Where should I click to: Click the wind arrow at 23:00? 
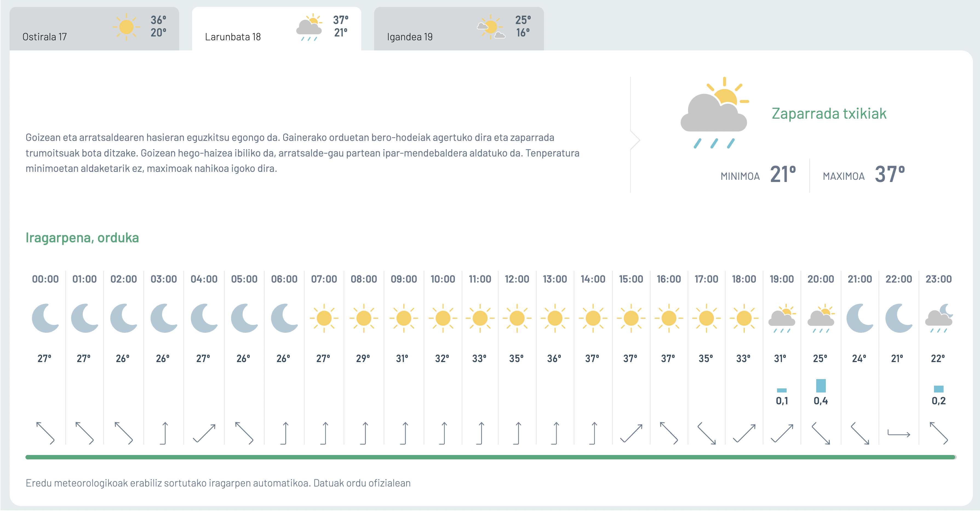point(939,433)
